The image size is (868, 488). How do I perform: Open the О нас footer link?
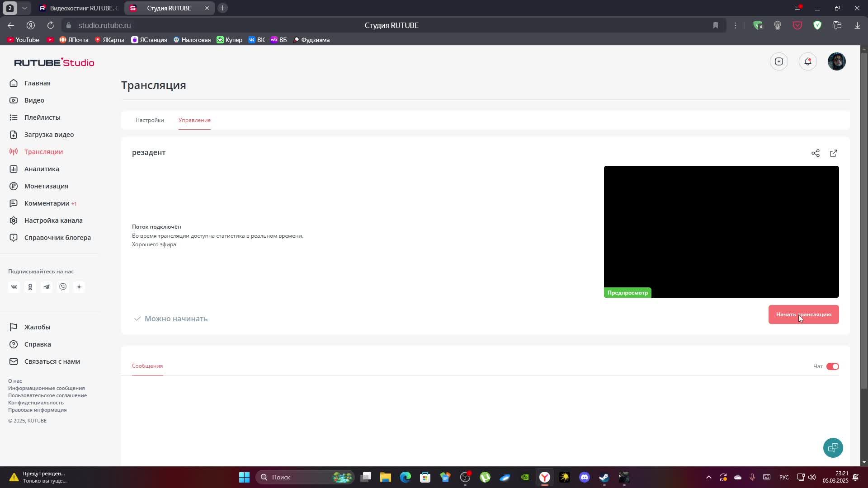pyautogui.click(x=15, y=381)
